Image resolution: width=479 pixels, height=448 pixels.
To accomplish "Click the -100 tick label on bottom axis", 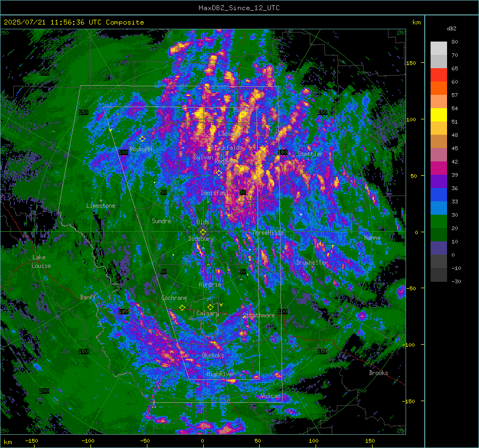I will [x=88, y=441].
